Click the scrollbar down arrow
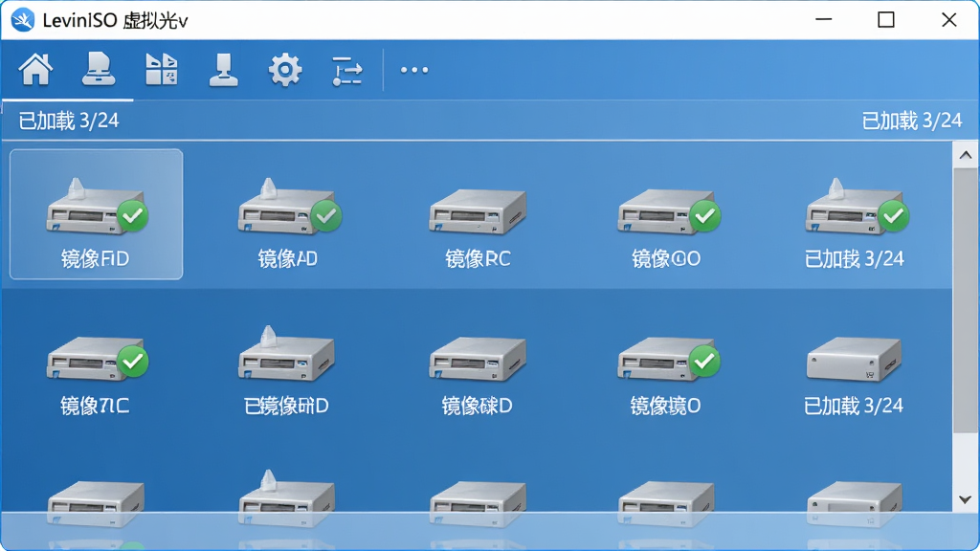 coord(966,499)
